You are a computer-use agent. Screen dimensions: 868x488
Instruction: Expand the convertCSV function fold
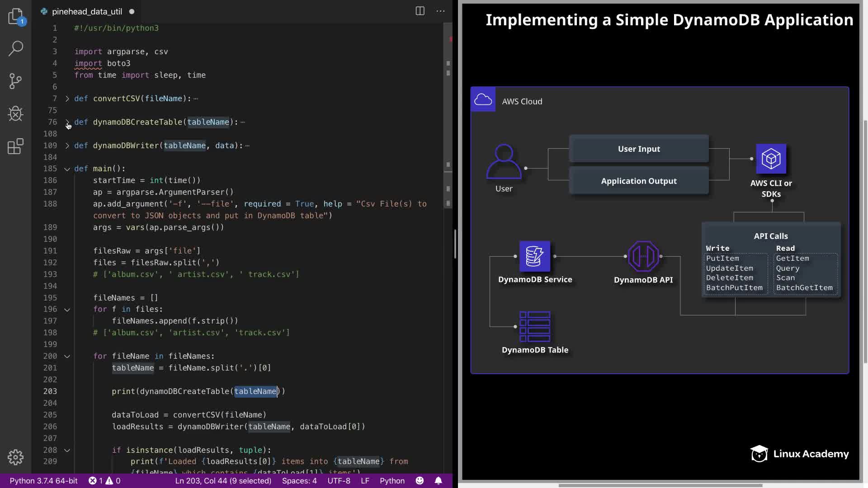click(x=67, y=99)
